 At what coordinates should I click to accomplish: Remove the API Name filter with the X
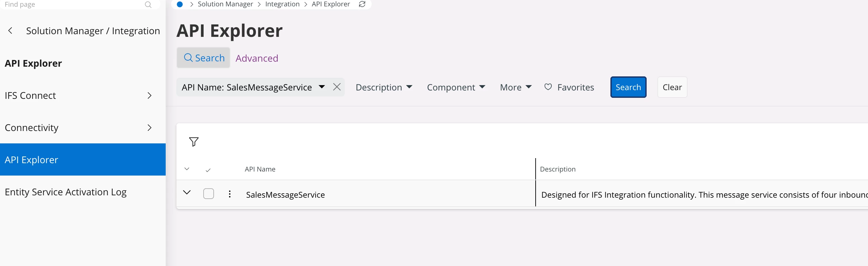coord(337,87)
